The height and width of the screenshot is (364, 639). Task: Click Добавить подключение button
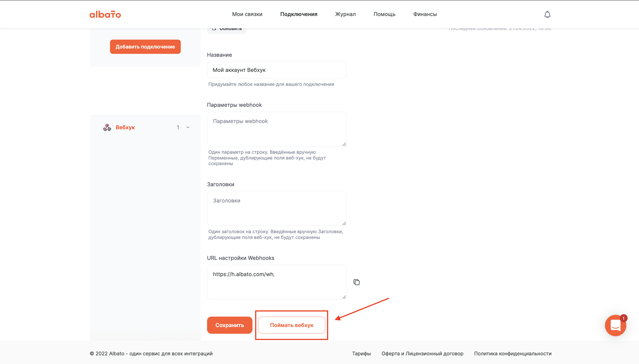[x=145, y=47]
